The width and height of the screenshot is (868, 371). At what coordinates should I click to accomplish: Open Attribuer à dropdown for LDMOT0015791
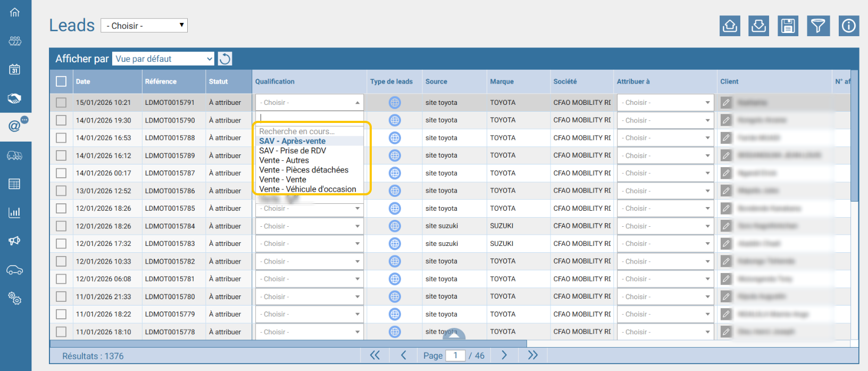[665, 103]
